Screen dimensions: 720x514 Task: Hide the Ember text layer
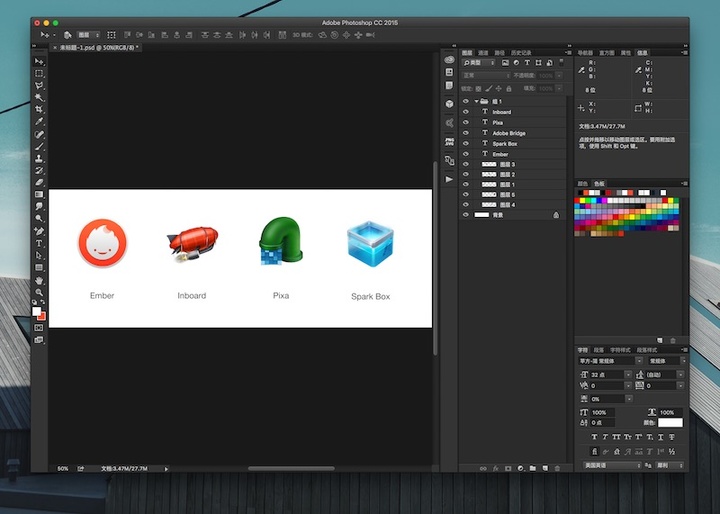466,154
